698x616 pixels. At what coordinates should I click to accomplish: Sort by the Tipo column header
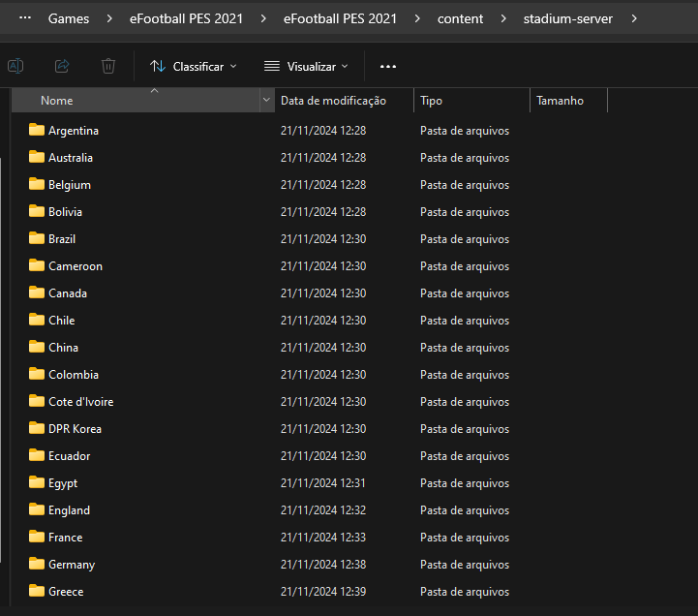(432, 101)
